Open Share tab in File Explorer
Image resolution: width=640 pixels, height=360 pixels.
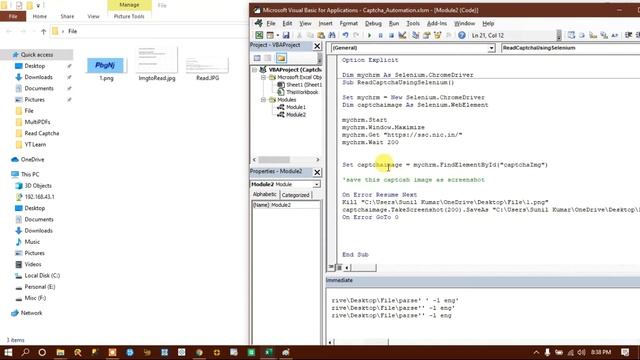(x=67, y=16)
